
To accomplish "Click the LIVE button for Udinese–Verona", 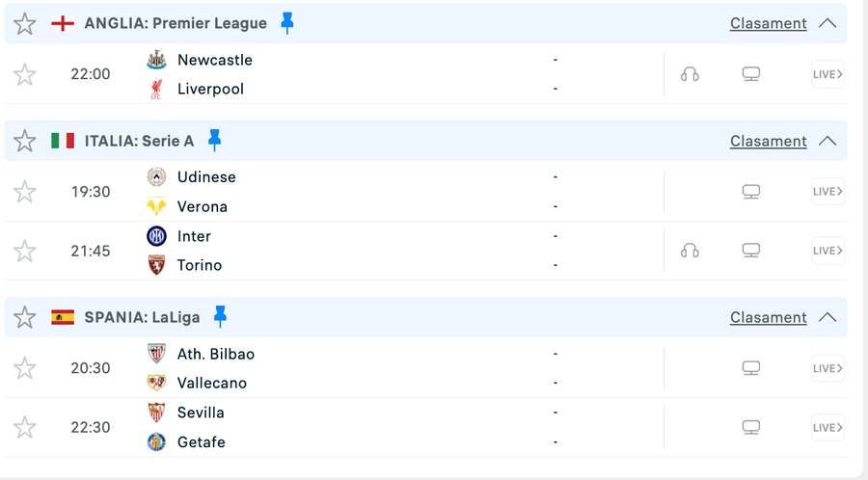I will point(827,192).
